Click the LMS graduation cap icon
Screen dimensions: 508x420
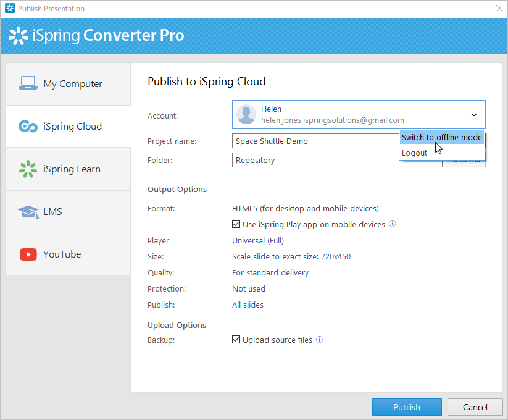28,212
